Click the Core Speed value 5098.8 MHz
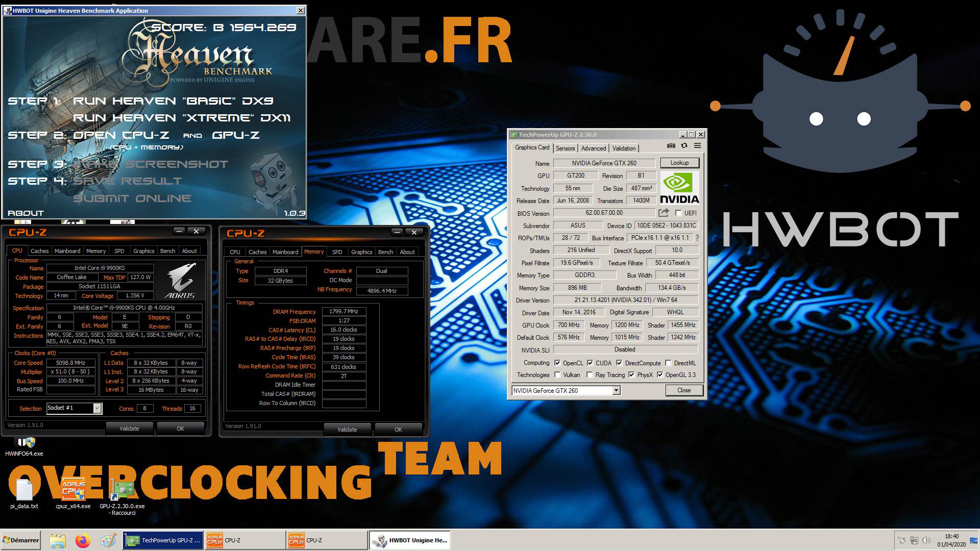 point(71,363)
